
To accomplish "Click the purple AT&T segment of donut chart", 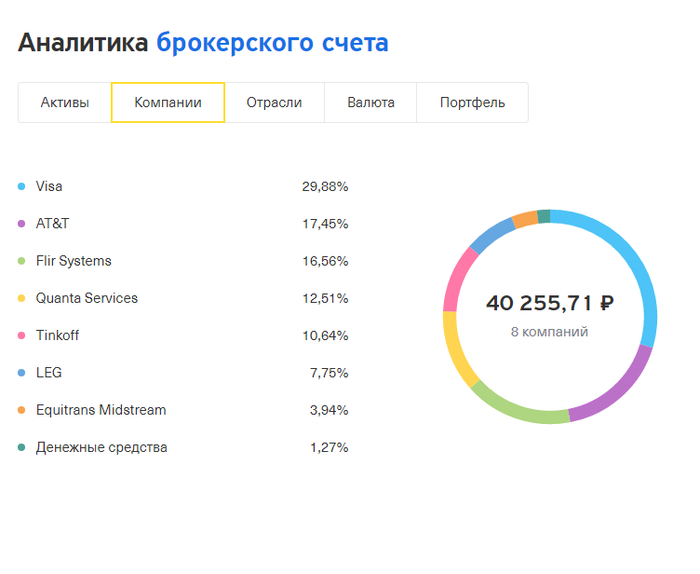I will tap(620, 393).
